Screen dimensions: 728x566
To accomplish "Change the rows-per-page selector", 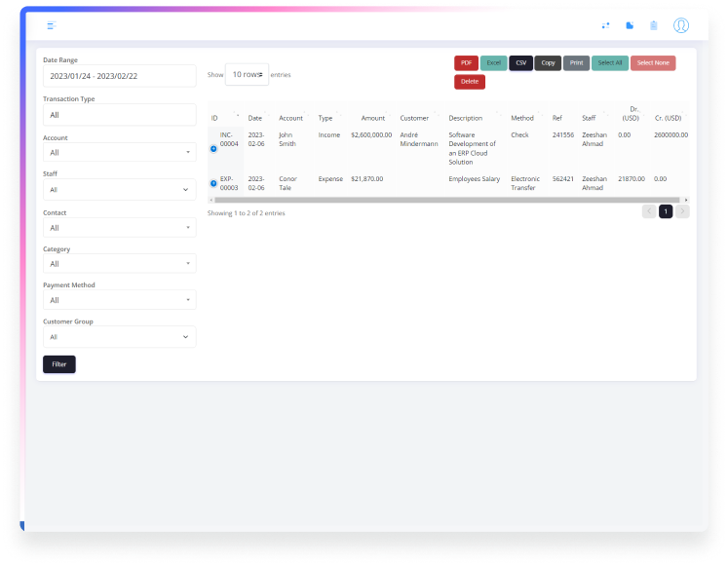I will [247, 75].
